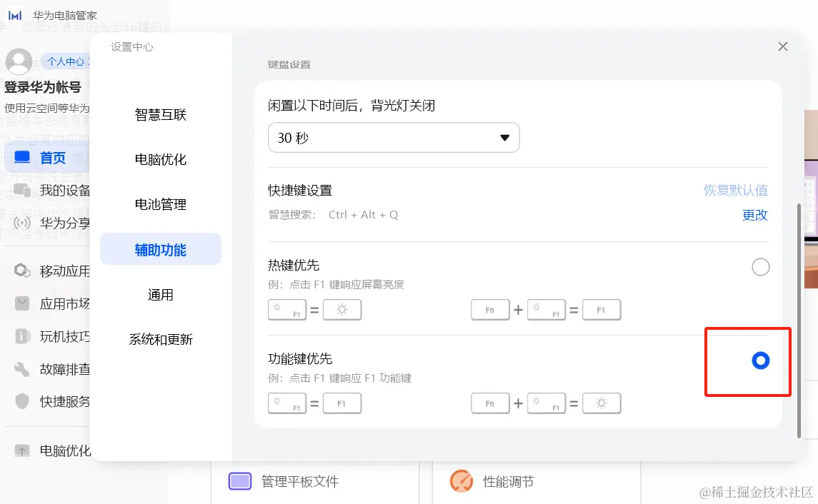The width and height of the screenshot is (818, 504).
Task: Click 恢复默认值 link
Action: 736,190
